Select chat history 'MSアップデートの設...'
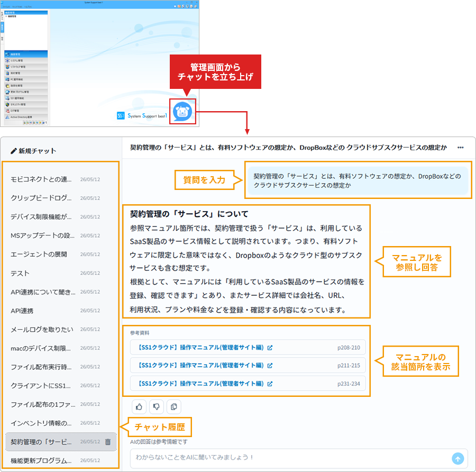This screenshot has height=472, width=476. coord(60,235)
